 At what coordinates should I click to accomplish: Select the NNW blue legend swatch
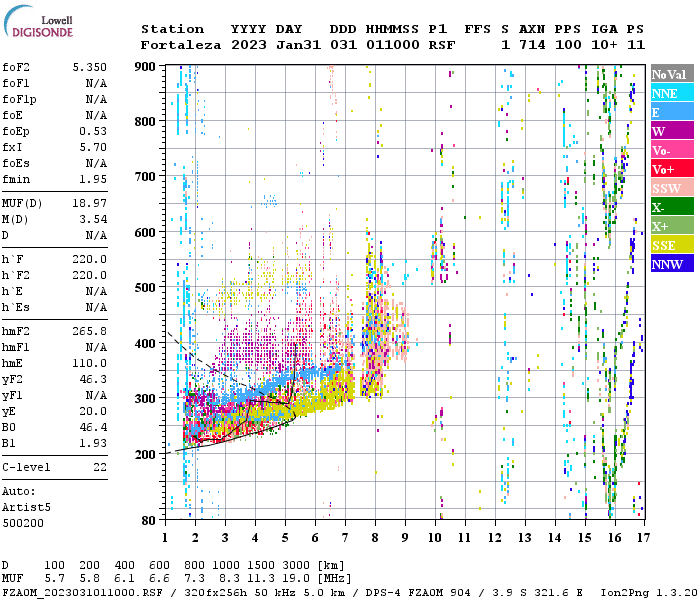672,263
